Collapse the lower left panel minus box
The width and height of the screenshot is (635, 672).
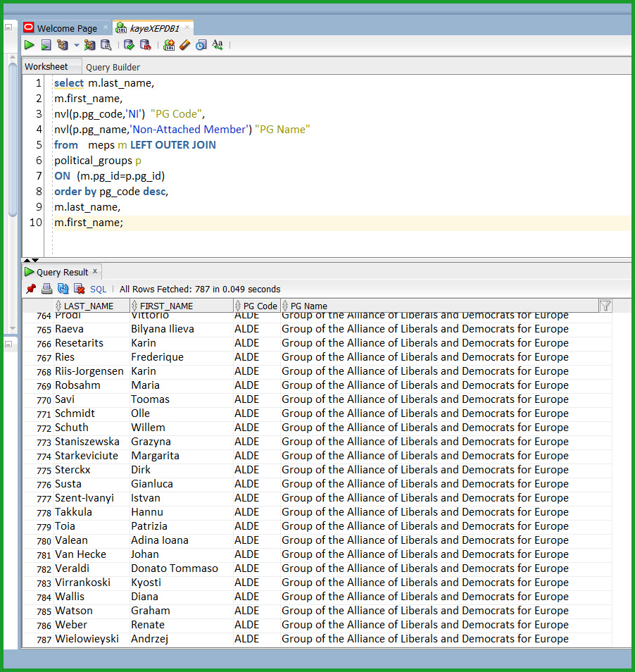point(8,344)
